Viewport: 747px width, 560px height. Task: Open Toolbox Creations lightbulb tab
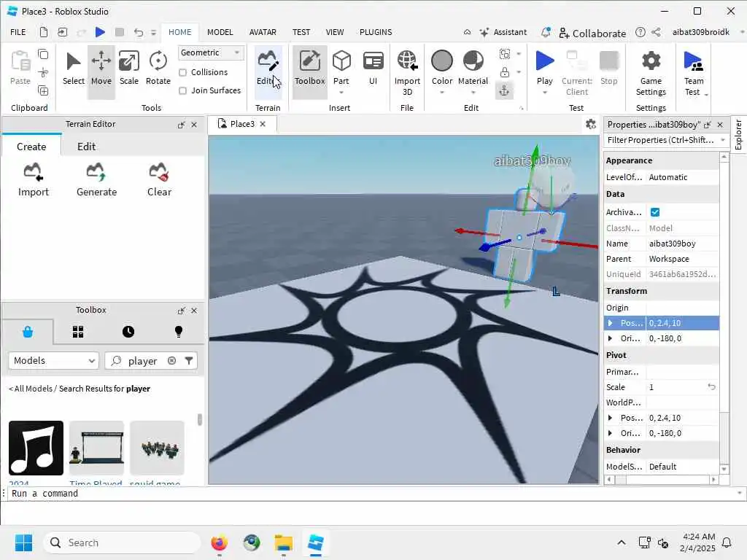[179, 332]
